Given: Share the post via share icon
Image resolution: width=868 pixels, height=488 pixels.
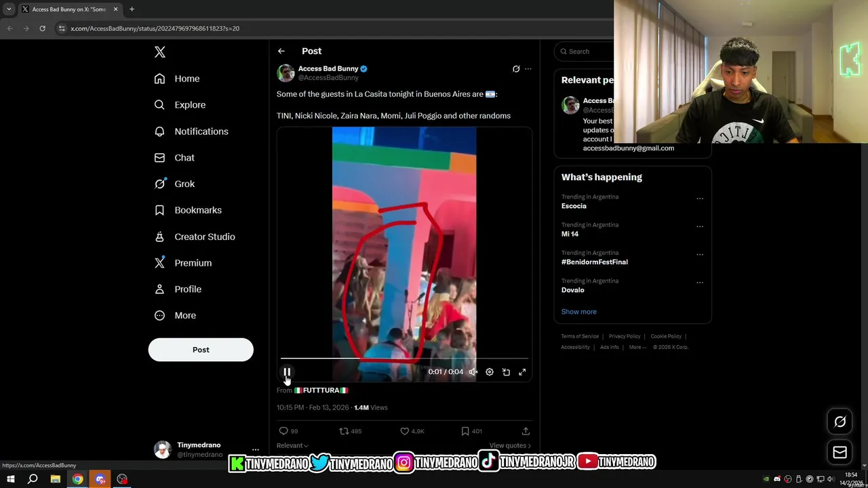Looking at the screenshot, I should point(526,431).
